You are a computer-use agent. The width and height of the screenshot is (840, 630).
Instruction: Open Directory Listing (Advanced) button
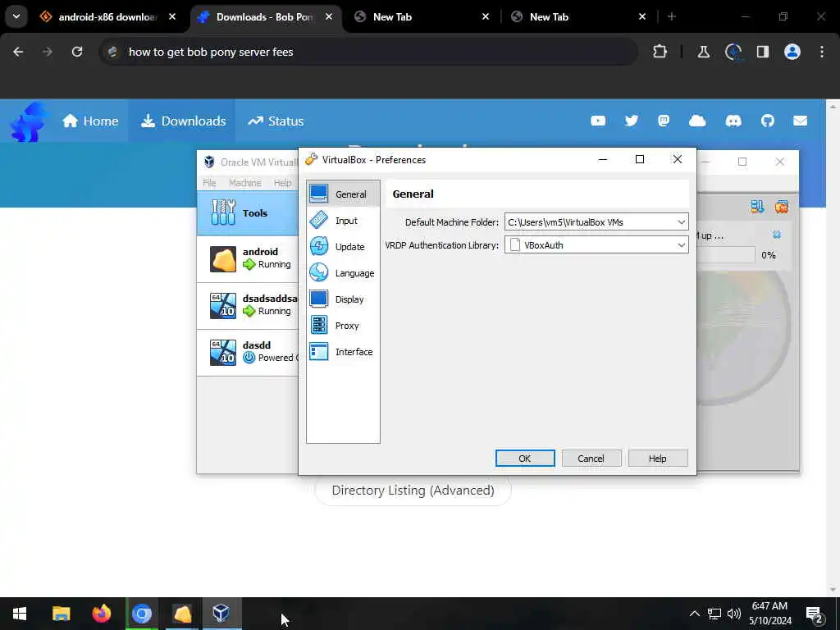pyautogui.click(x=413, y=491)
